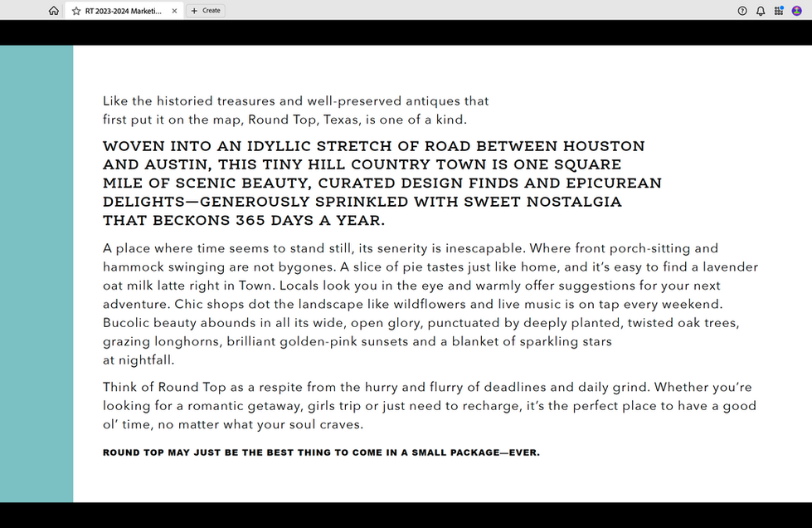812x528 pixels.
Task: Click the text 'at nightfall.'
Action: click(139, 360)
